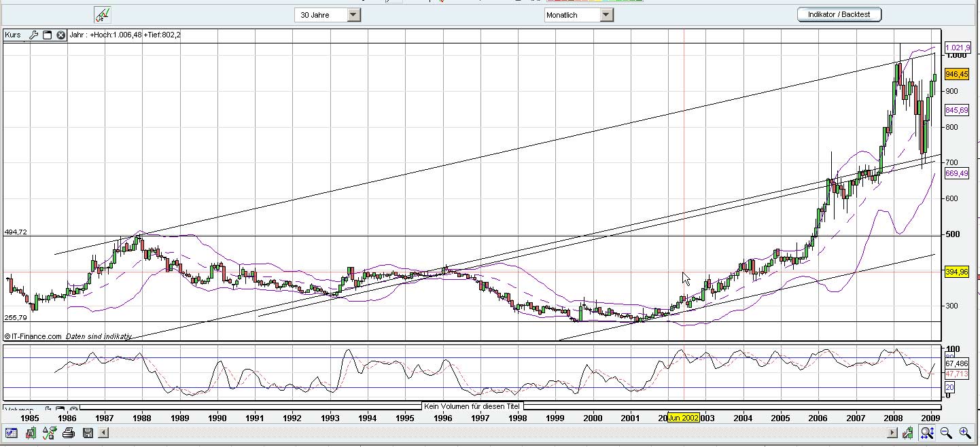Zoom out with the minus magnifier icon

coord(945,433)
